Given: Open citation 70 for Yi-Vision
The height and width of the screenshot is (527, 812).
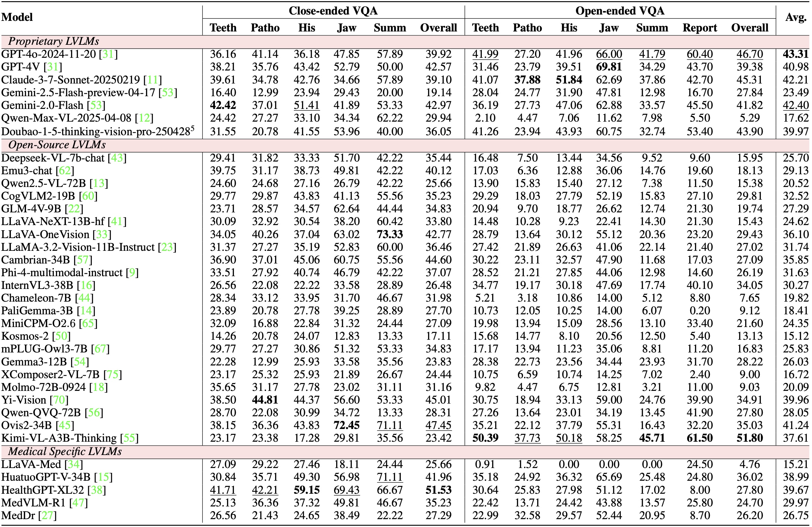Looking at the screenshot, I should (59, 400).
